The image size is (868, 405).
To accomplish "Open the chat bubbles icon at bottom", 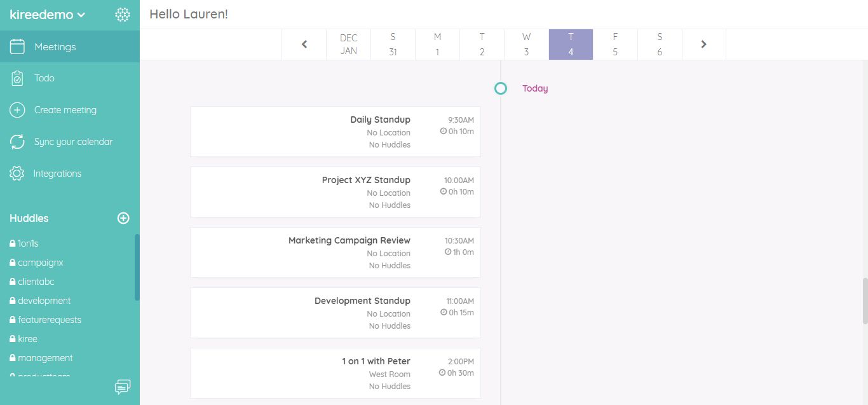I will coord(123,387).
